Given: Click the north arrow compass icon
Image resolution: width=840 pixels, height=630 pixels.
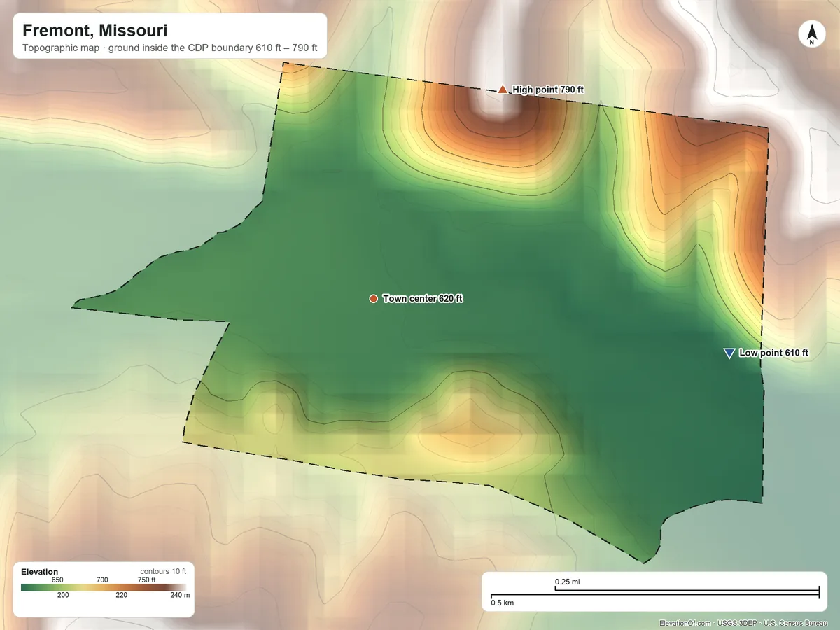Looking at the screenshot, I should coord(811,34).
